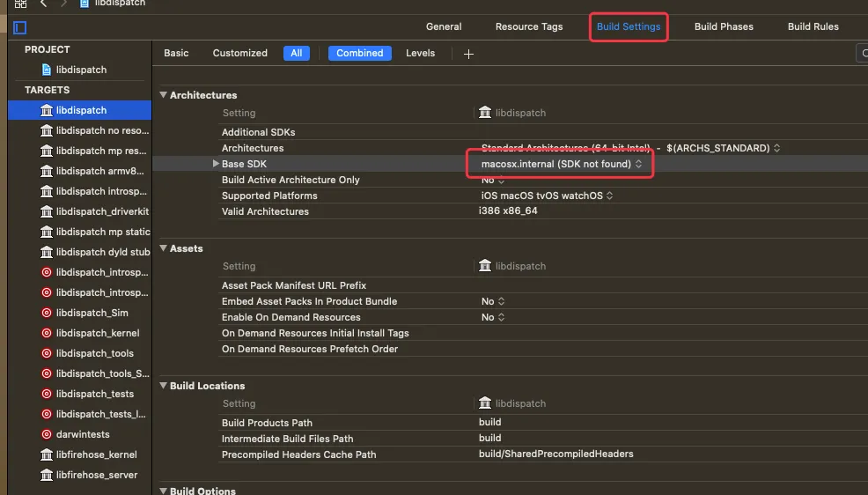Viewport: 868px width, 495px height.
Task: Collapse the Build Locations section
Action: [164, 386]
